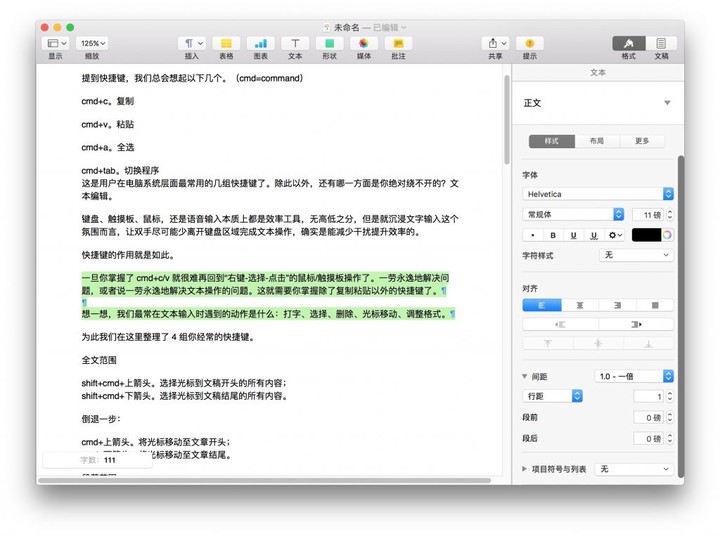Screen dimensions: 720x536
Task: Click the line spacing value field
Action: (x=648, y=396)
